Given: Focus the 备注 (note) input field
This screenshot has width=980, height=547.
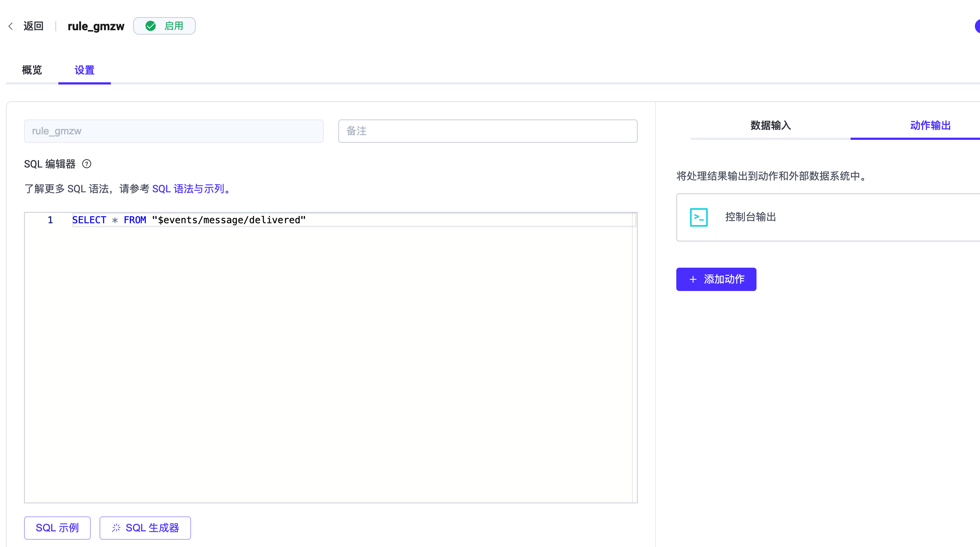Looking at the screenshot, I should [x=487, y=131].
